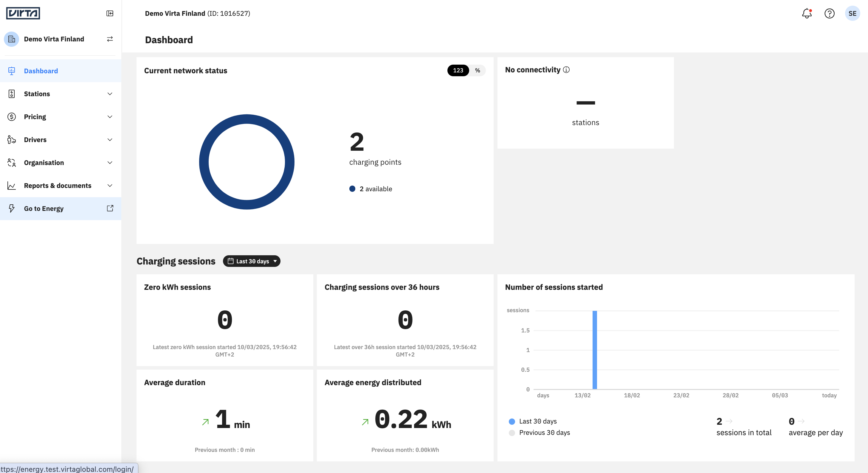Open the Last 30 days dropdown arrow
Screen dimensions: 868x473
coord(275,261)
